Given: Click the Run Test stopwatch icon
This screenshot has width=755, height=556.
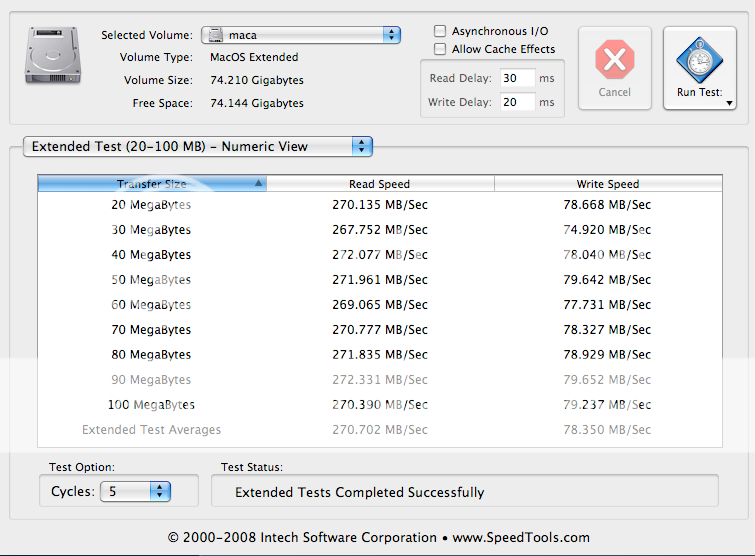Looking at the screenshot, I should (699, 59).
